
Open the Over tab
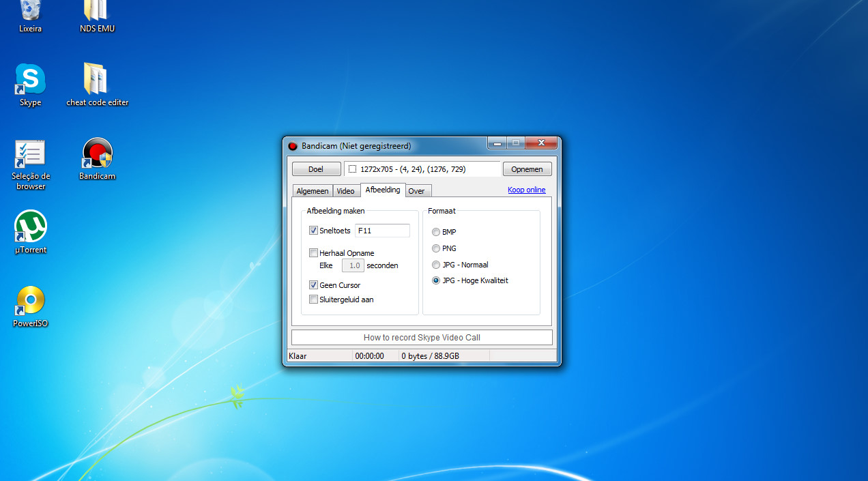[x=417, y=191]
